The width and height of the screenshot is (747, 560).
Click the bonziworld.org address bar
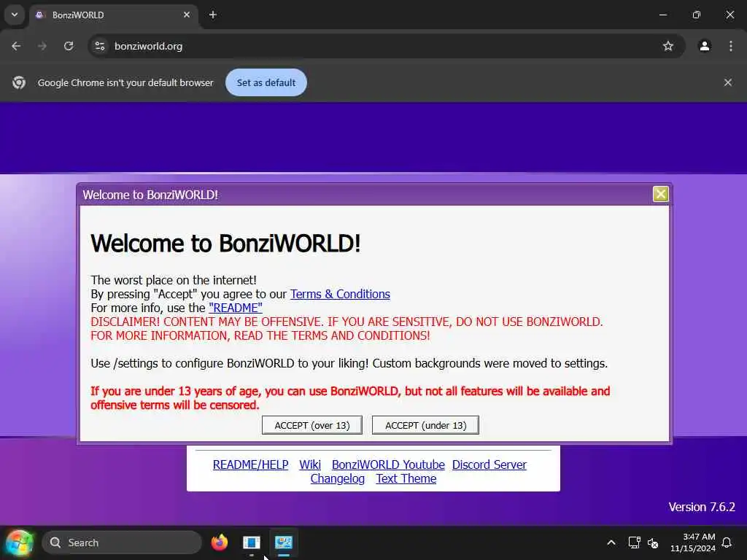(x=387, y=46)
